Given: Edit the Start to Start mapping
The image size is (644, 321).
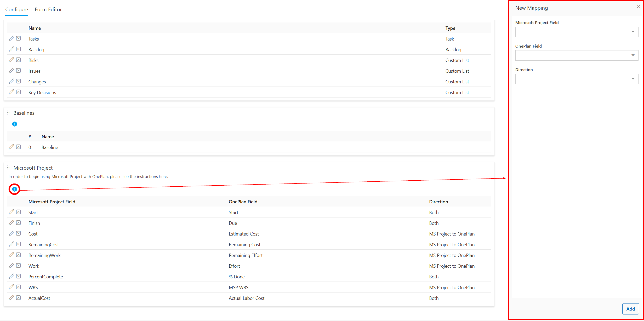Looking at the screenshot, I should pos(11,212).
